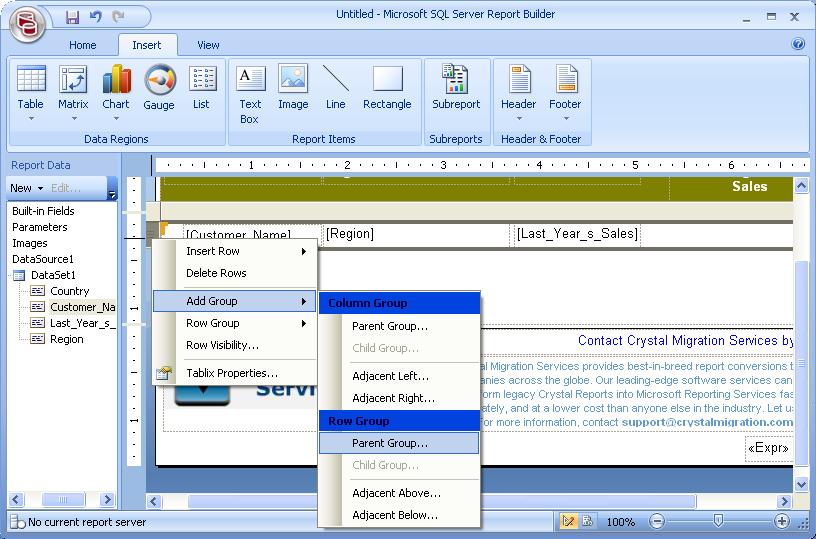Select the Region field in DataSet1

tap(67, 339)
